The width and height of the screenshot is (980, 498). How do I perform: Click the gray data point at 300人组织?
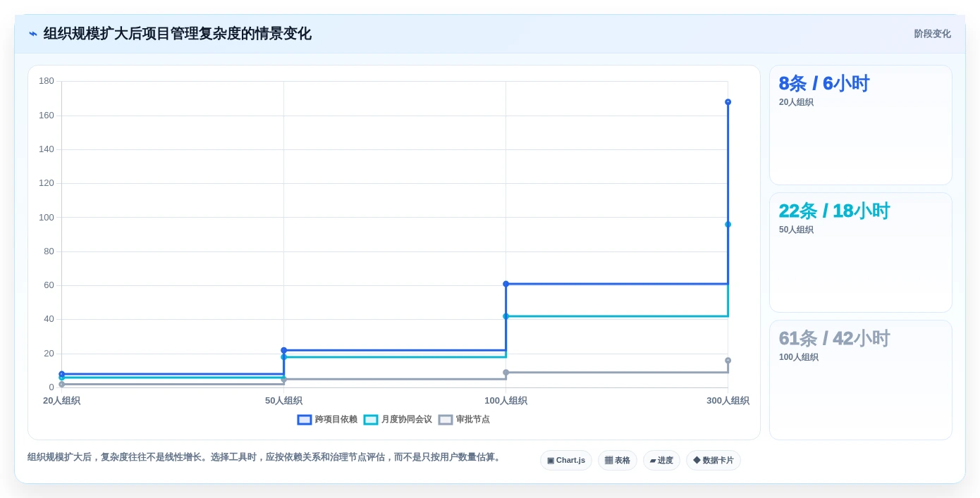coord(728,361)
